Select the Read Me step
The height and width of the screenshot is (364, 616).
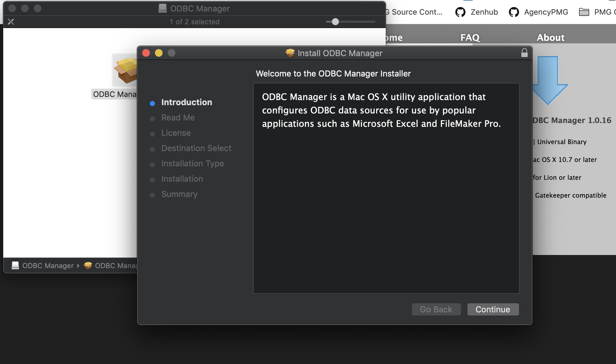[178, 118]
